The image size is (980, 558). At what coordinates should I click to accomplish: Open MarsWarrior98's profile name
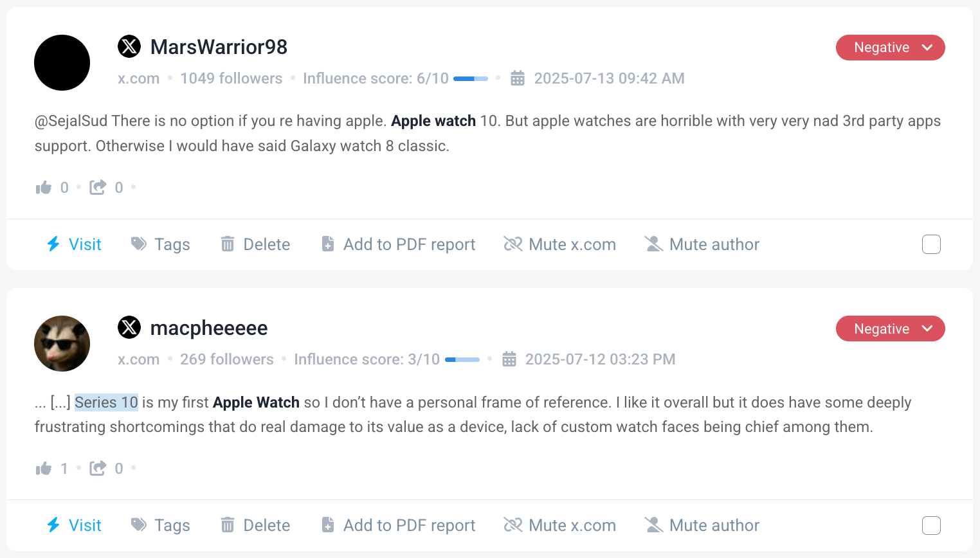pyautogui.click(x=219, y=47)
